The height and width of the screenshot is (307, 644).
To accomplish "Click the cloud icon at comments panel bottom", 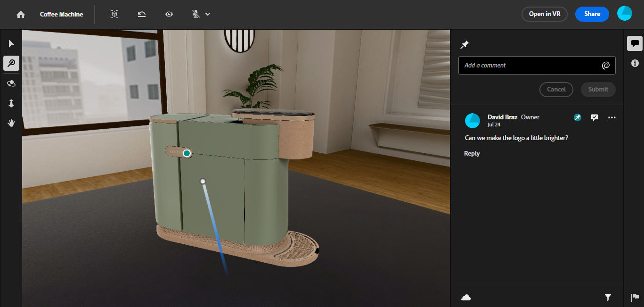I will [x=465, y=297].
